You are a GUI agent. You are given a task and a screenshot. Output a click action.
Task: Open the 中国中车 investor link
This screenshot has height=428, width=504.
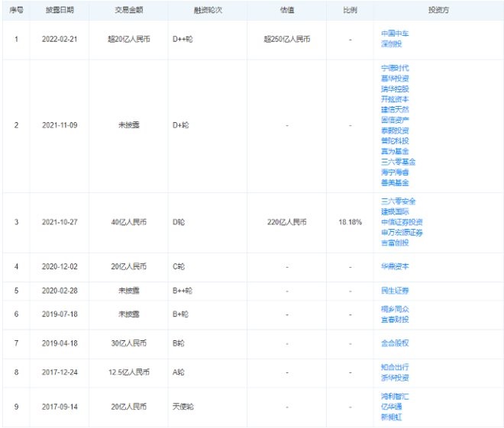(395, 34)
